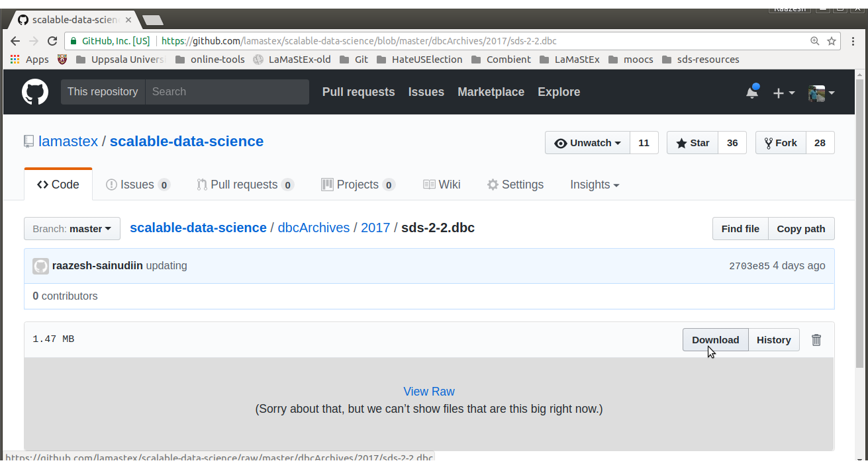868x469 pixels.
Task: Open the scalable-data-science repo title link
Action: (187, 142)
